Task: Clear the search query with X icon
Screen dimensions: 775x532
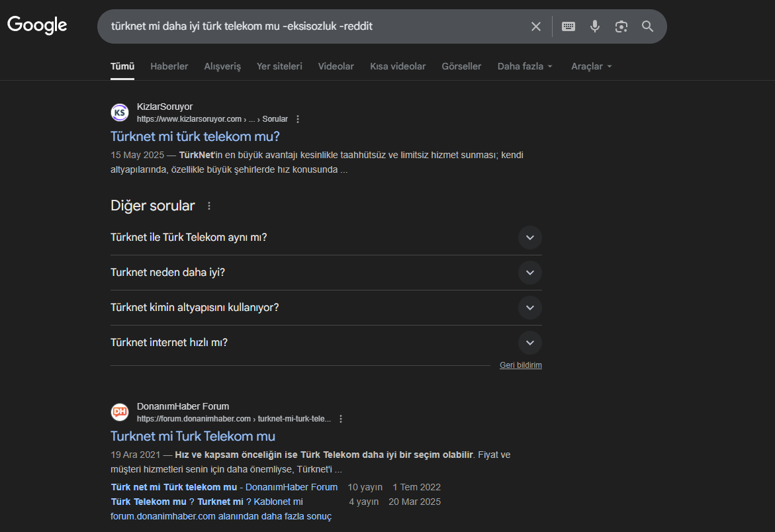Action: 536,26
